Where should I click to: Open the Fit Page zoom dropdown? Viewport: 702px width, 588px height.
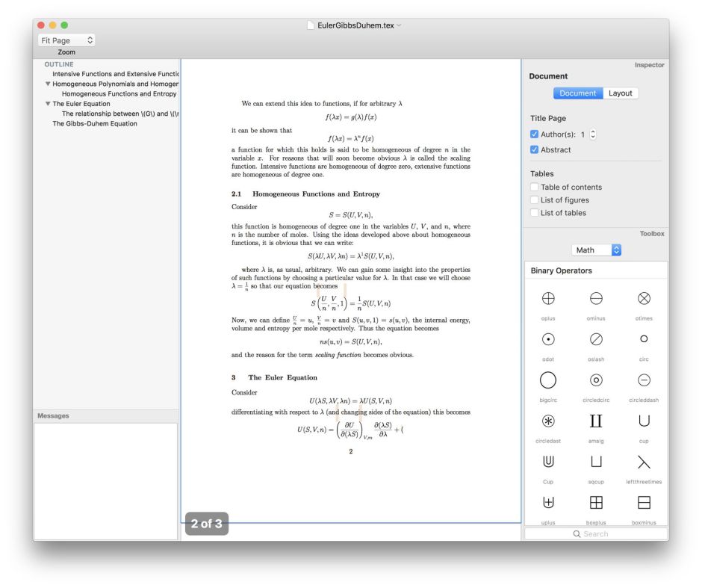tap(63, 39)
